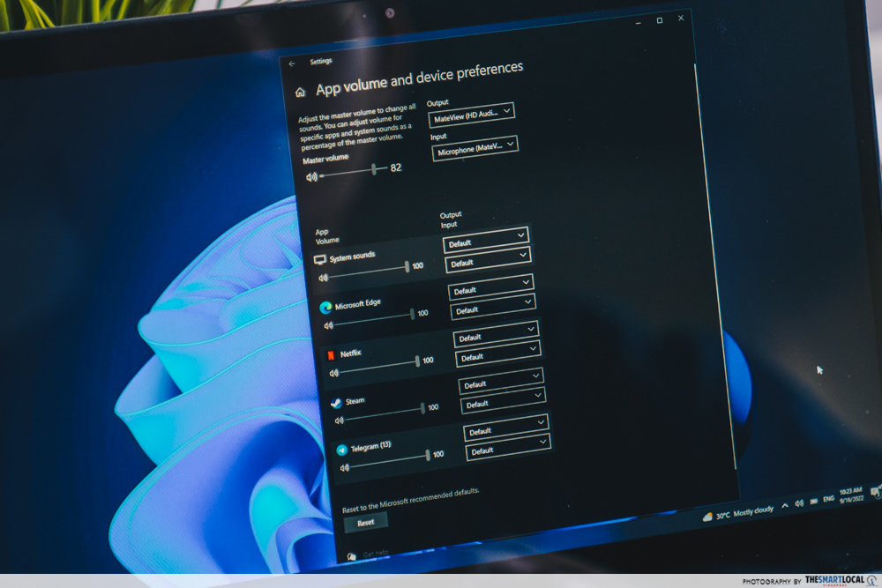Mute Netflix using its speaker icon
Image resolution: width=882 pixels, height=588 pixels.
click(x=333, y=372)
